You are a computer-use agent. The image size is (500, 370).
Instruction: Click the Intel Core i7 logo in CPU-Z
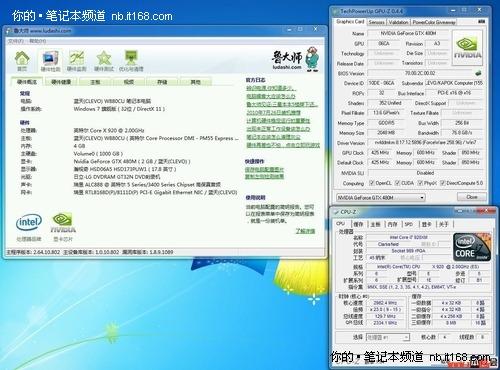(x=472, y=247)
